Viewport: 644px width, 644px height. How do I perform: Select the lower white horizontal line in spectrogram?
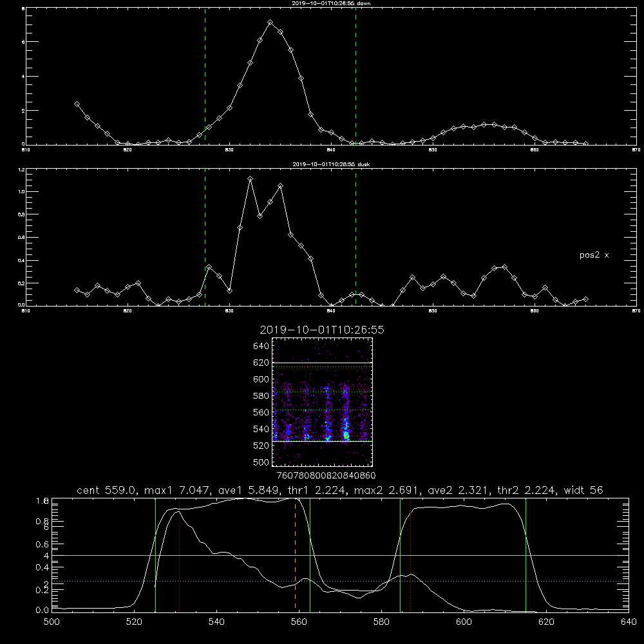[x=322, y=441]
